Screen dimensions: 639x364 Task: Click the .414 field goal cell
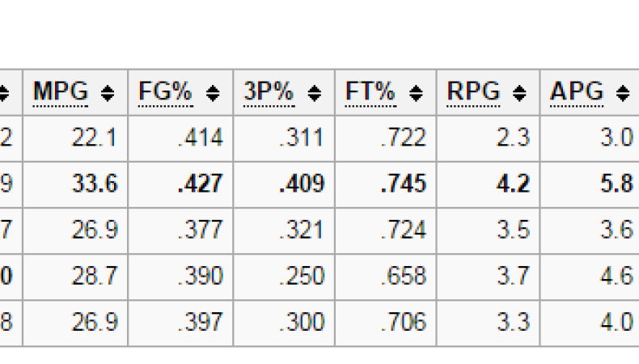[200, 138]
